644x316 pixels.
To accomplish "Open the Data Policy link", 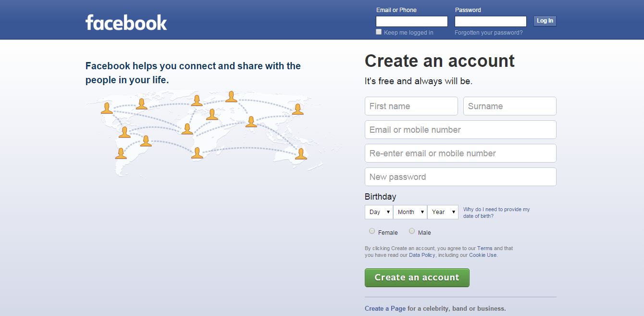I will pyautogui.click(x=422, y=255).
